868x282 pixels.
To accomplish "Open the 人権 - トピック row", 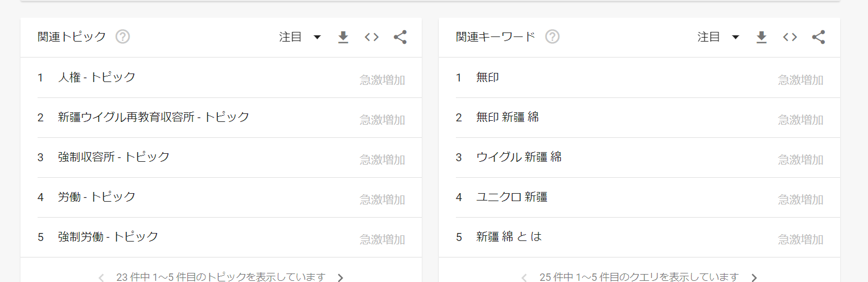I will tap(221, 77).
